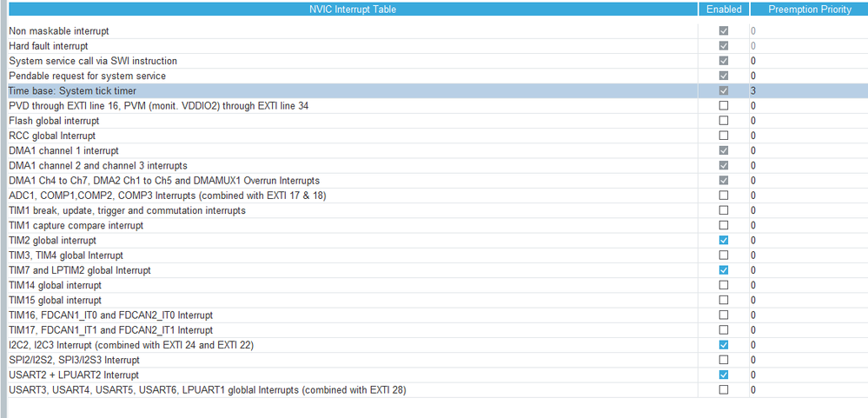This screenshot has height=418, width=868.
Task: Disable TIM2 global interrupt checkbox
Action: tap(724, 240)
